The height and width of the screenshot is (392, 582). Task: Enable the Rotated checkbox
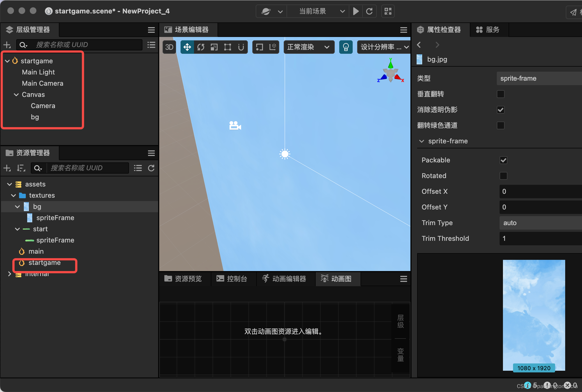coord(503,176)
